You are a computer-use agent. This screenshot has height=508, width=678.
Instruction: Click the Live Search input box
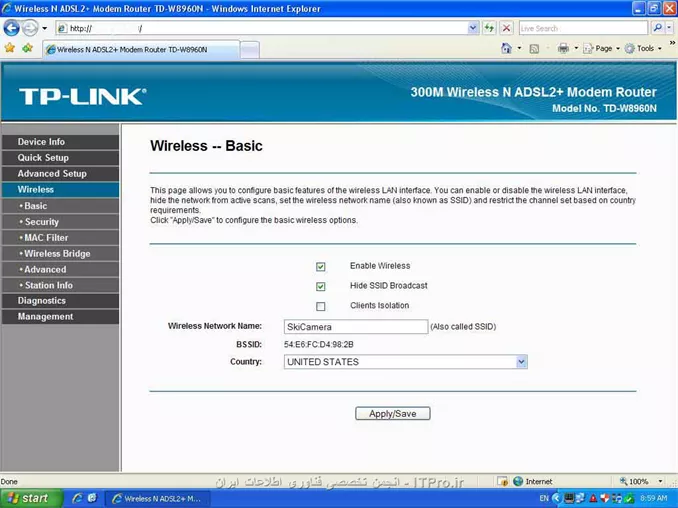(583, 29)
